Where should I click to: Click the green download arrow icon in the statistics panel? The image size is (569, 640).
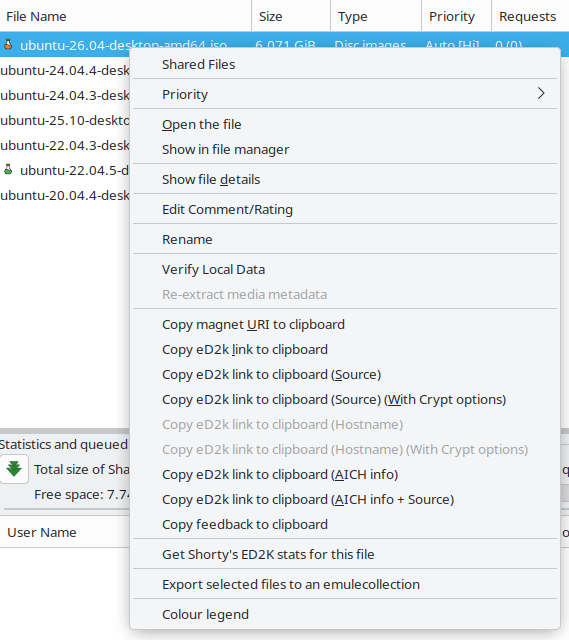tap(14, 469)
